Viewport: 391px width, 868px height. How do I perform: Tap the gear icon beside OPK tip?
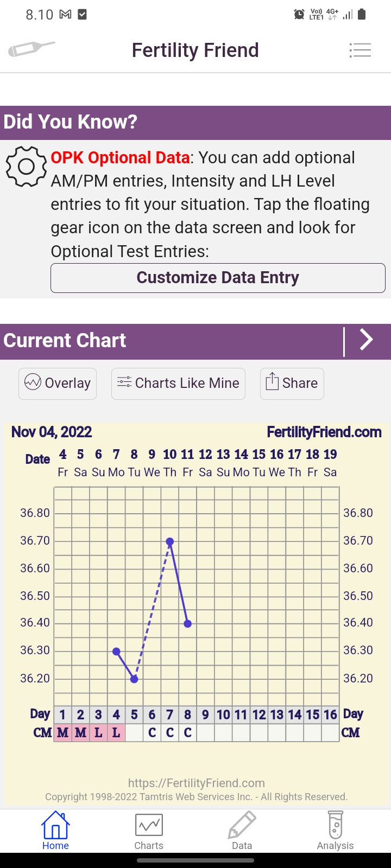[26, 167]
